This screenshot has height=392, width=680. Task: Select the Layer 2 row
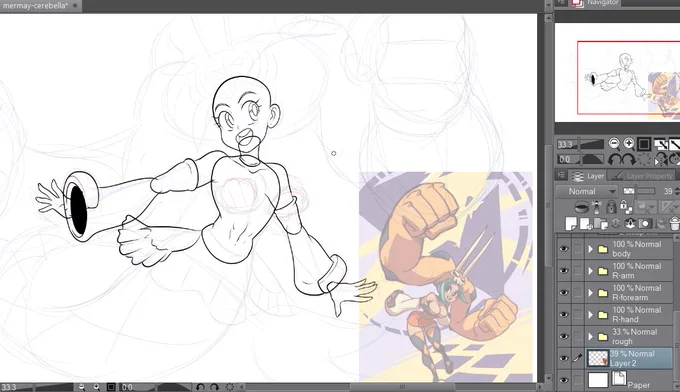629,358
